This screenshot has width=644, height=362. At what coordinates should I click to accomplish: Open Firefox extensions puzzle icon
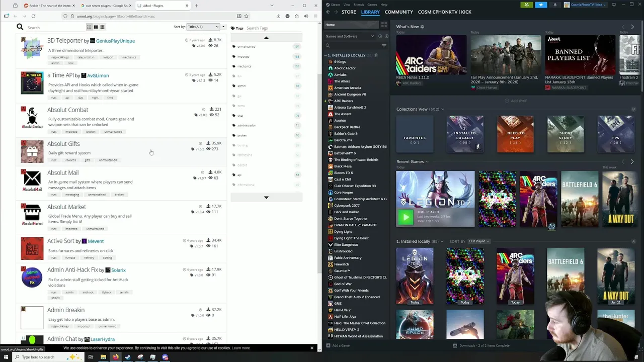pyautogui.click(x=297, y=16)
